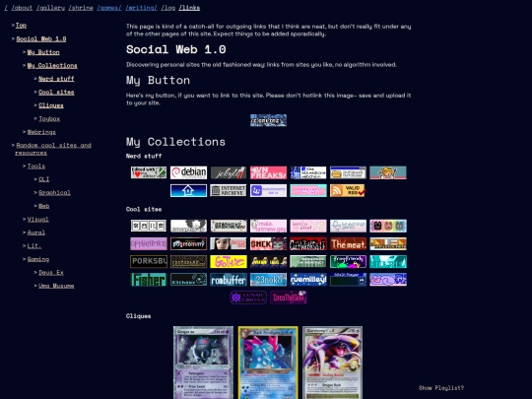Jump to Aural in sidebar
Viewport: 532px width, 399px height.
point(36,233)
